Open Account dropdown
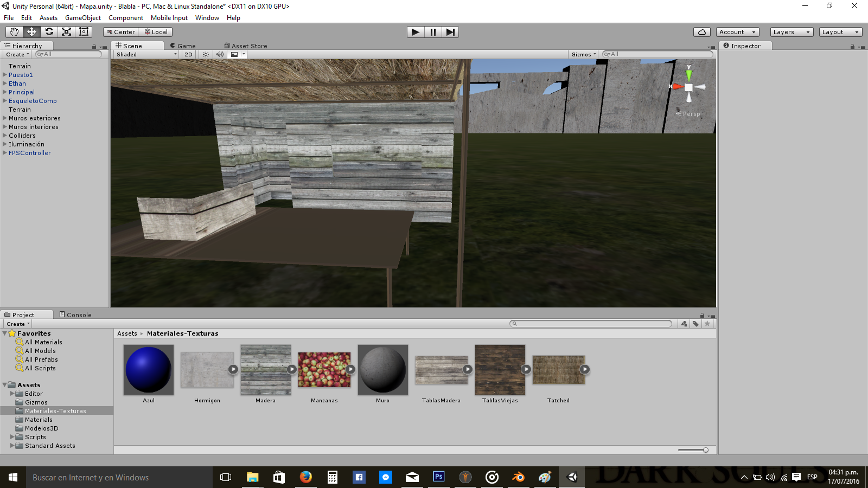Image resolution: width=868 pixels, height=488 pixels. 737,32
